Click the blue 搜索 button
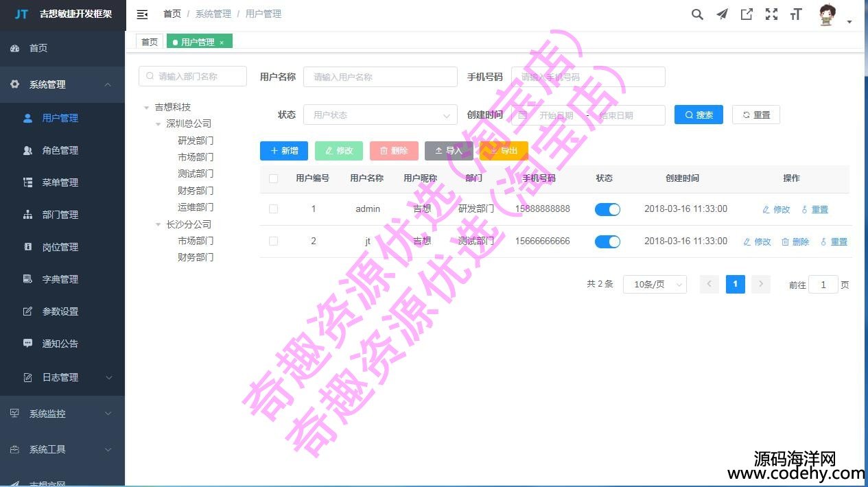 [x=699, y=115]
